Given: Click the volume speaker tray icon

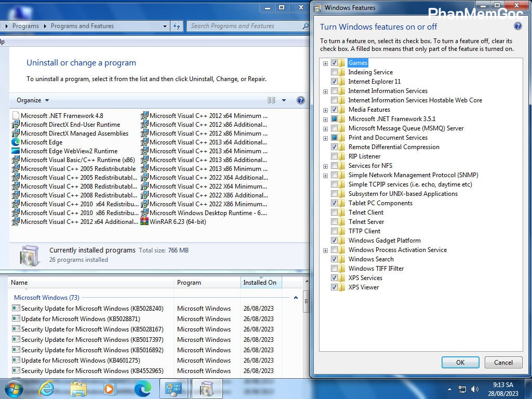Looking at the screenshot, I should [x=474, y=389].
